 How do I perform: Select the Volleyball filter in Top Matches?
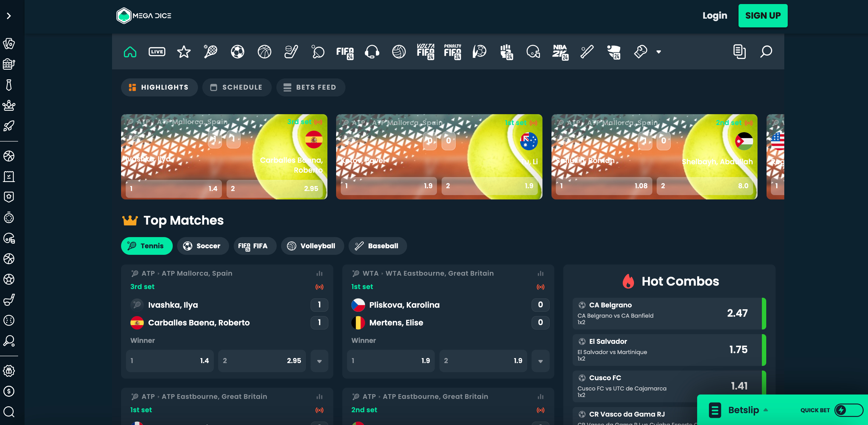coord(312,246)
